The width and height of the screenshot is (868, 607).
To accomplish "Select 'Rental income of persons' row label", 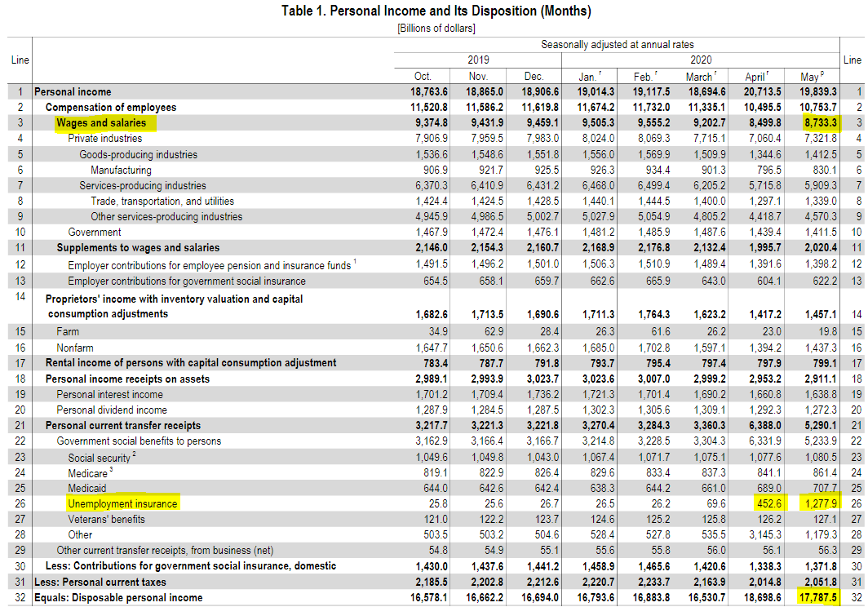I will pyautogui.click(x=191, y=363).
